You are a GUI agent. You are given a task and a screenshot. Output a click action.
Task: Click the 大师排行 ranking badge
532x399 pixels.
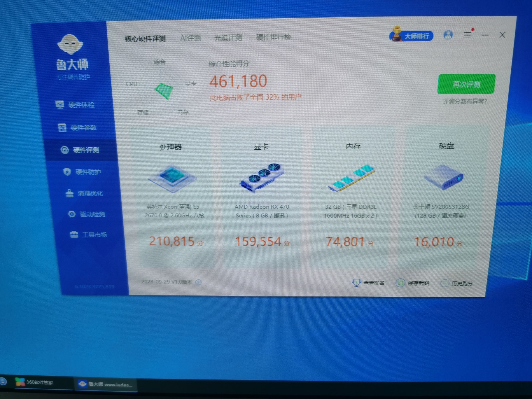pos(411,36)
